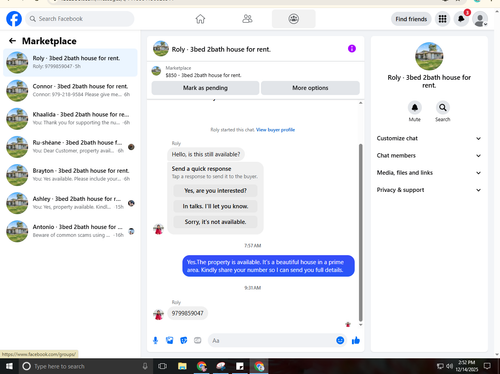
Task: Click the Hello, is this still available? message
Action: pos(206,154)
